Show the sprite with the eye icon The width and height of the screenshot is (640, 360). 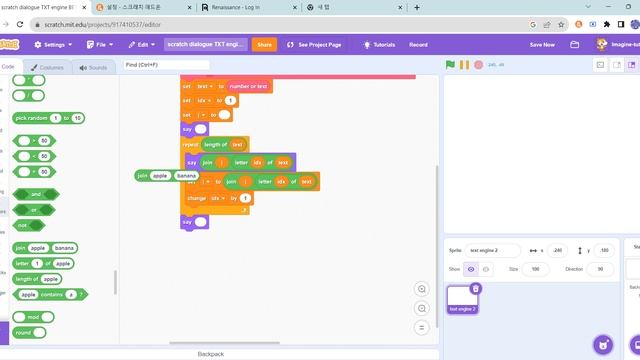pyautogui.click(x=471, y=269)
